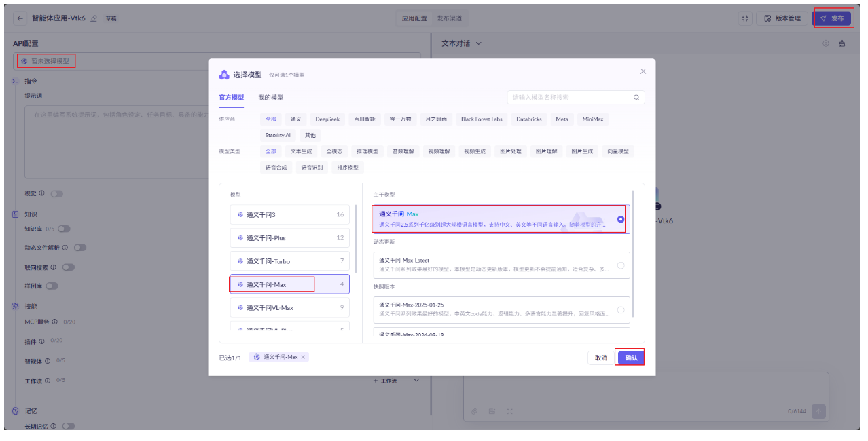Click the search magnifier icon in model search box
The height and width of the screenshot is (441, 868).
[636, 98]
